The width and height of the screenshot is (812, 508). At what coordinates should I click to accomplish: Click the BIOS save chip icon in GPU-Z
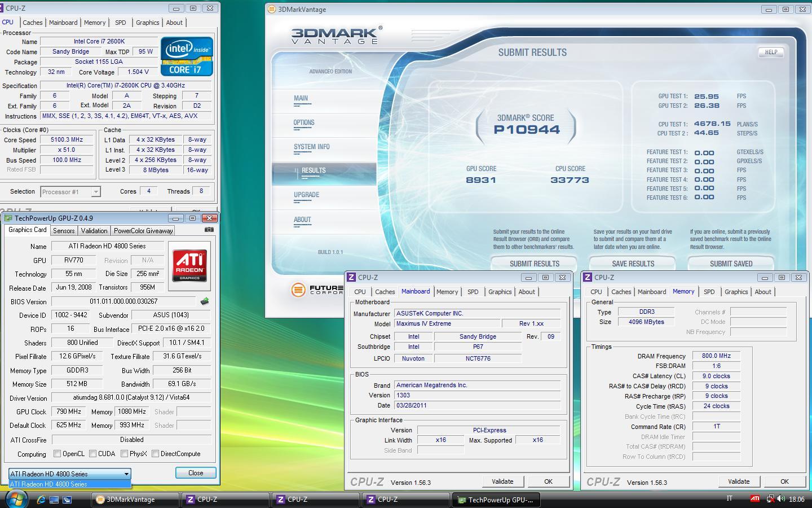click(205, 301)
